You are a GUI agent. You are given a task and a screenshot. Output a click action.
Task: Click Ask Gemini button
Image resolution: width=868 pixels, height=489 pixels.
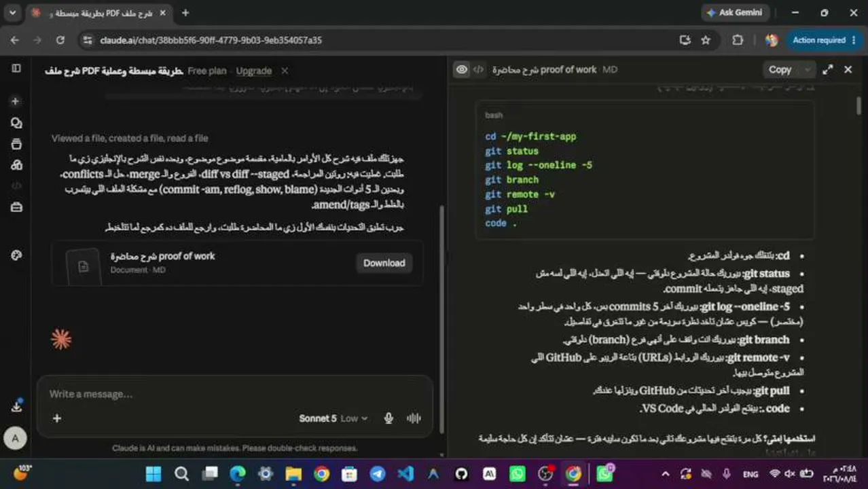(734, 12)
